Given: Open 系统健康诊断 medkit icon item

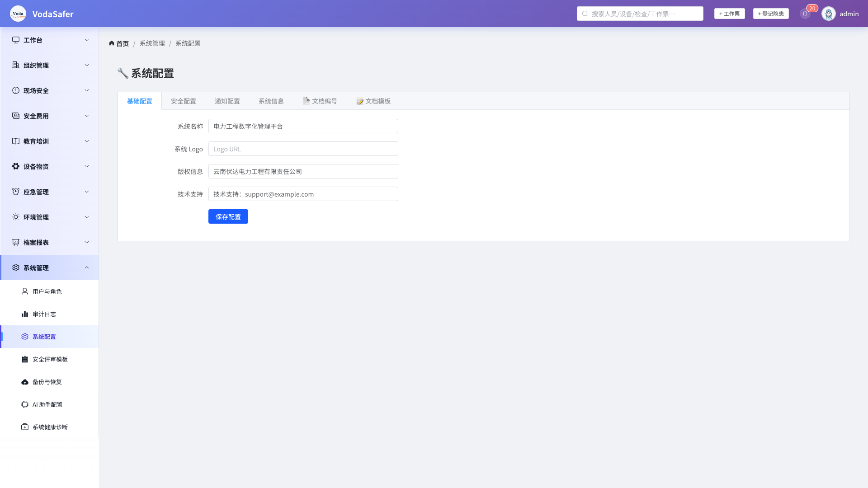Looking at the screenshot, I should tap(49, 427).
